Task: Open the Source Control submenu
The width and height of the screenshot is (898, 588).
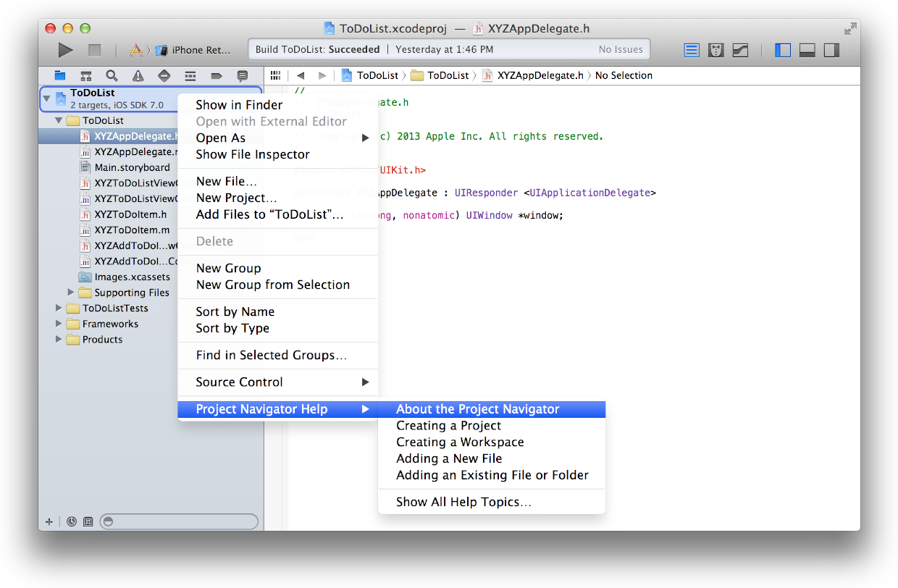Action: [278, 382]
